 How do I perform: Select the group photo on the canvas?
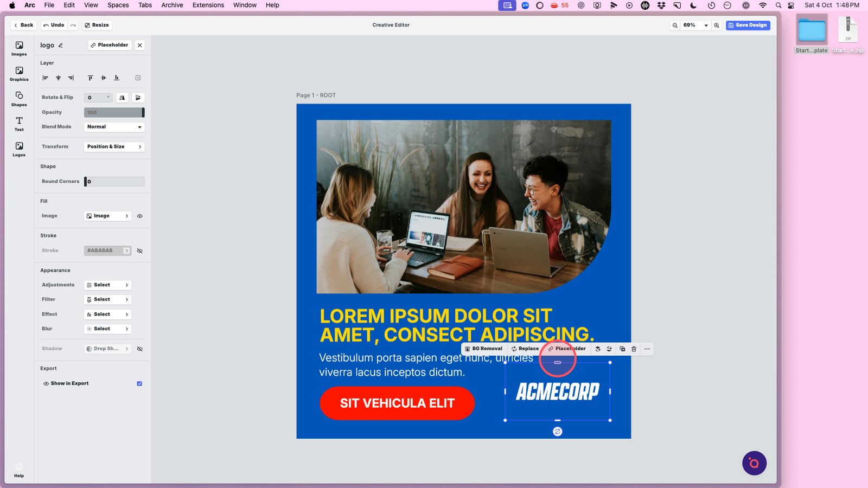click(464, 207)
